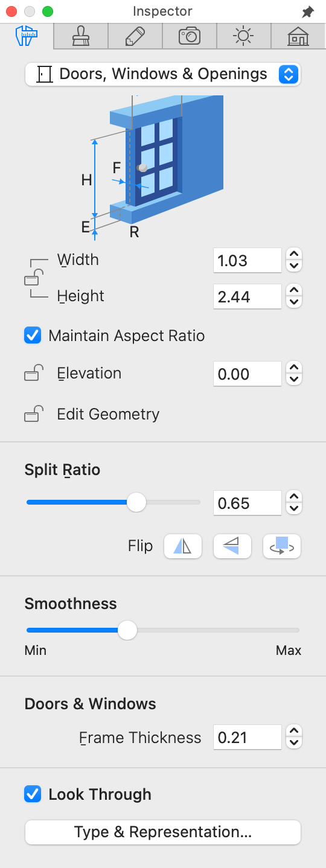
Task: Flip object vertically with triangle icon
Action: (x=232, y=546)
